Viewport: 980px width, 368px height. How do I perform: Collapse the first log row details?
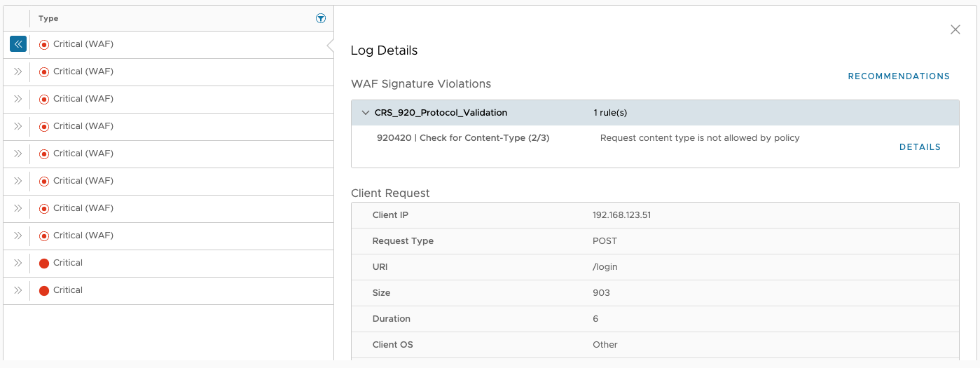[x=18, y=44]
